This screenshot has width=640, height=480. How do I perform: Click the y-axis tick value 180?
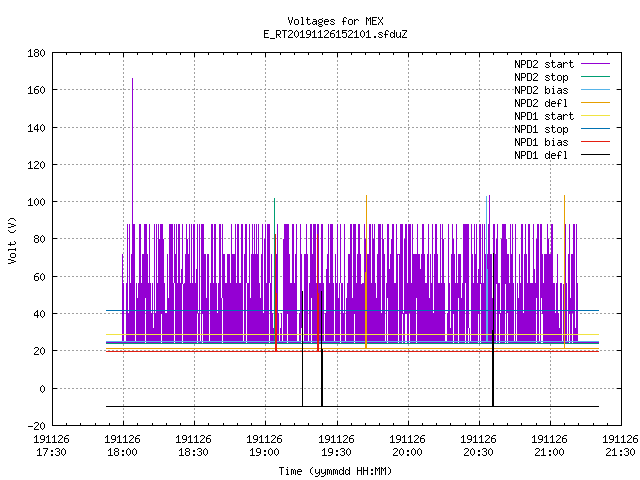pos(36,53)
